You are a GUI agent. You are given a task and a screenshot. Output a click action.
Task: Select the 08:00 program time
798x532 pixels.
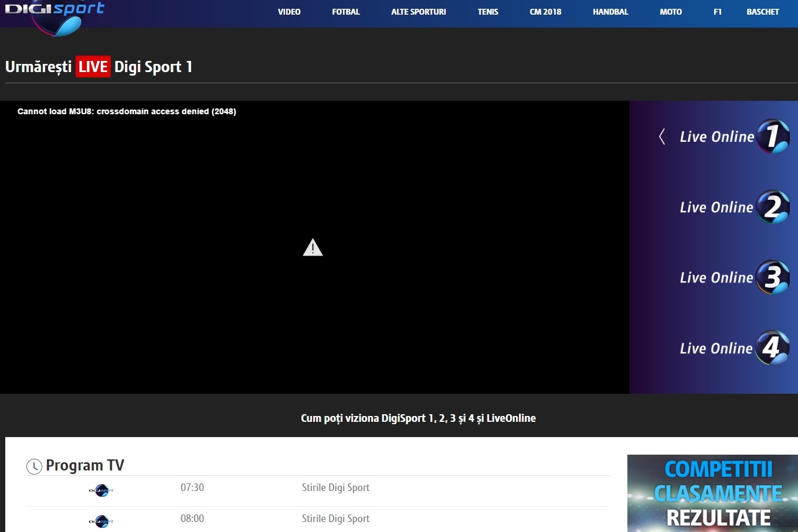point(192,519)
